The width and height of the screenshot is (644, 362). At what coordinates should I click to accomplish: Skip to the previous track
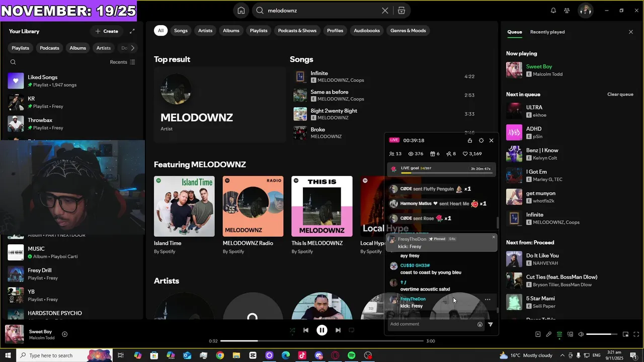(x=306, y=330)
